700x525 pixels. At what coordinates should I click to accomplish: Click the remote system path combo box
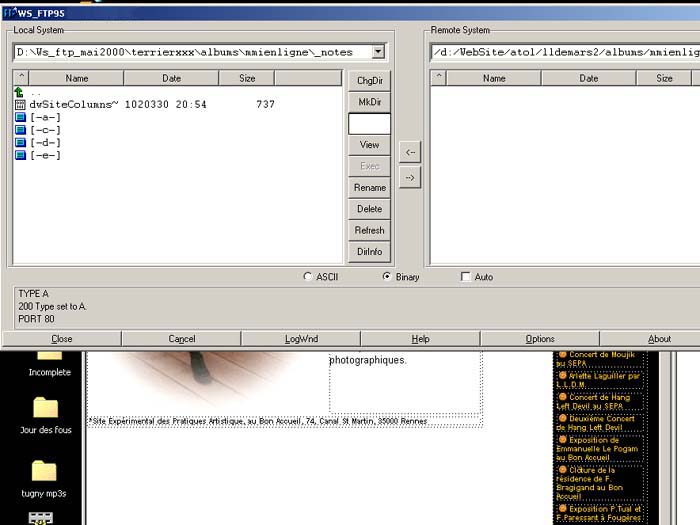[x=565, y=52]
